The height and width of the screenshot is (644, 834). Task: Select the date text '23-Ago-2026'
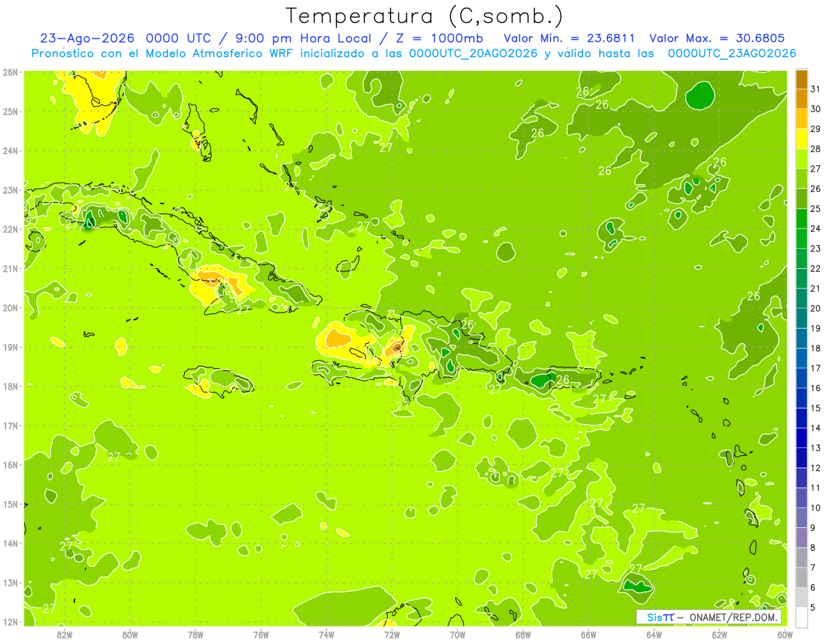pos(87,38)
